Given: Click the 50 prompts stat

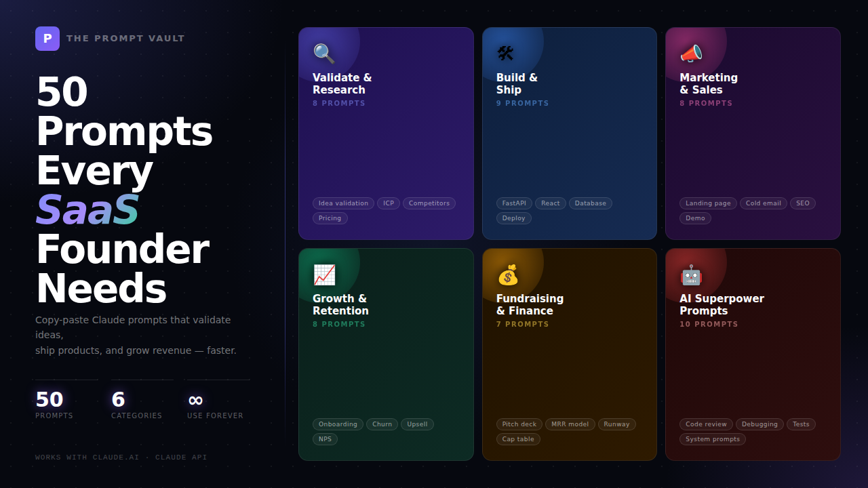Looking at the screenshot, I should (x=49, y=399).
